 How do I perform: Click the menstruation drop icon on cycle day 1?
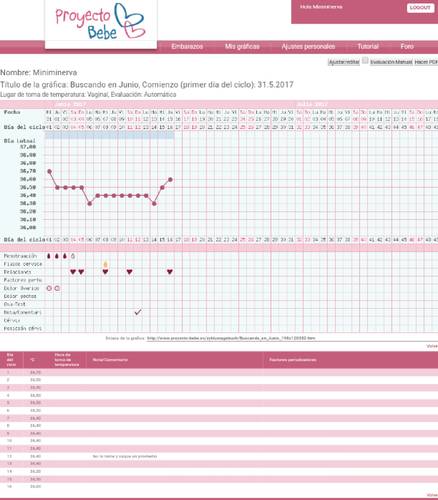click(x=49, y=256)
